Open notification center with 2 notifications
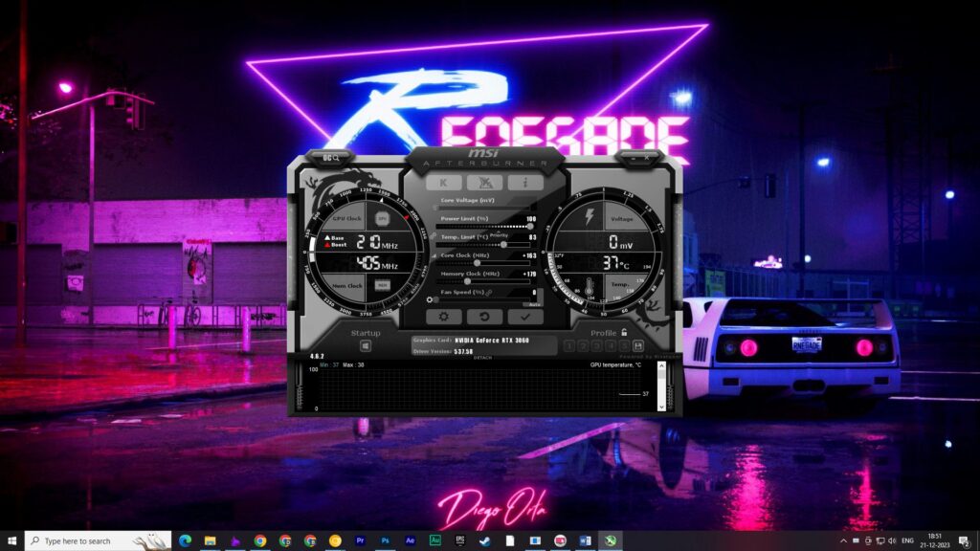 point(965,541)
